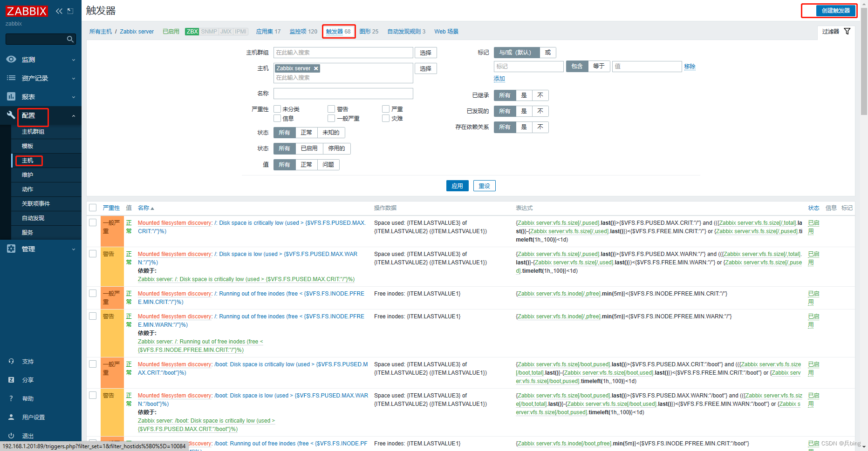Click the SNMP availability badge
868x451 pixels.
pos(209,32)
